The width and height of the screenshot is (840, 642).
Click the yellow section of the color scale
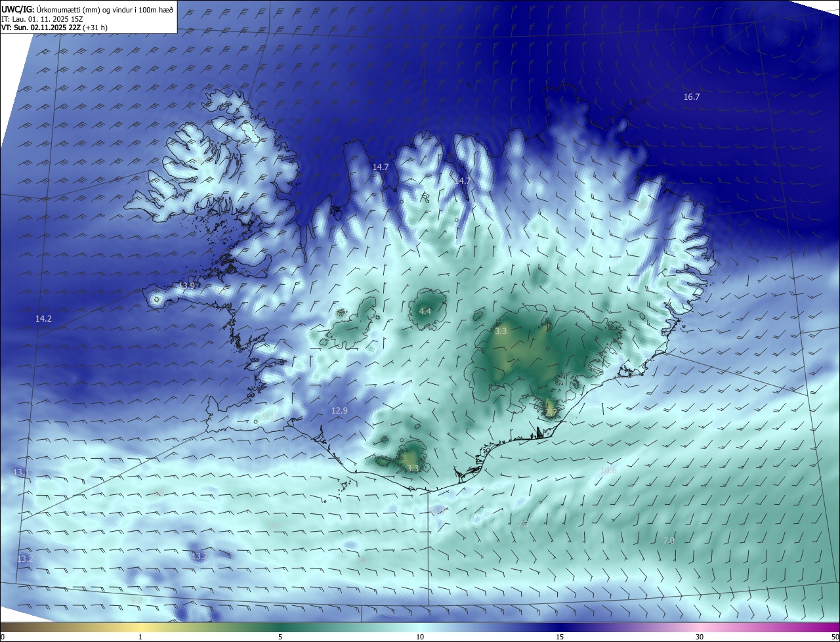click(141, 628)
